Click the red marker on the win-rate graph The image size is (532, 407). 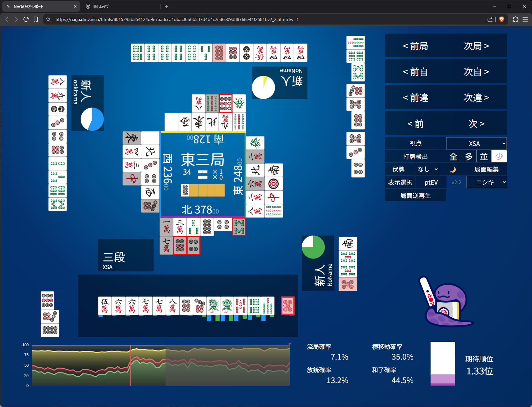(290, 344)
